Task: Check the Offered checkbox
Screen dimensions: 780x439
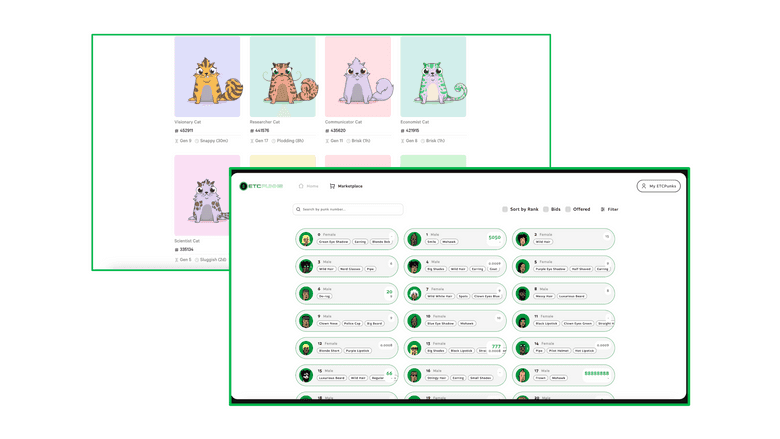Action: coord(568,210)
